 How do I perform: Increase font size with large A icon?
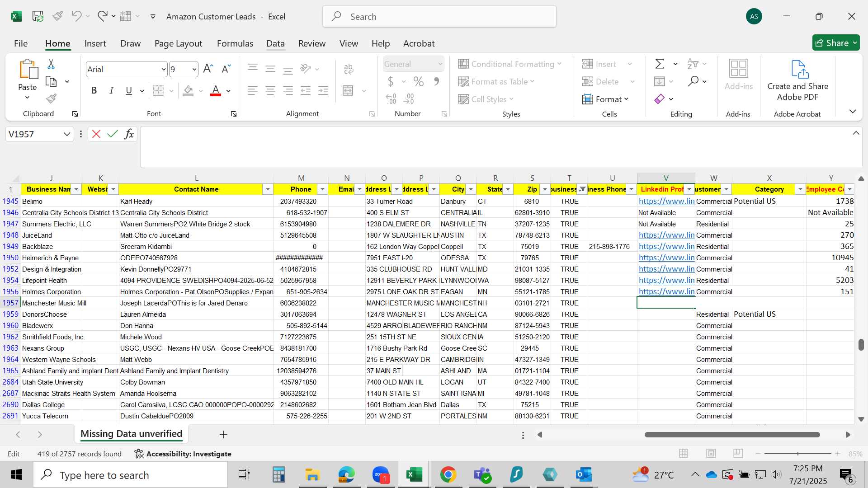(x=208, y=69)
